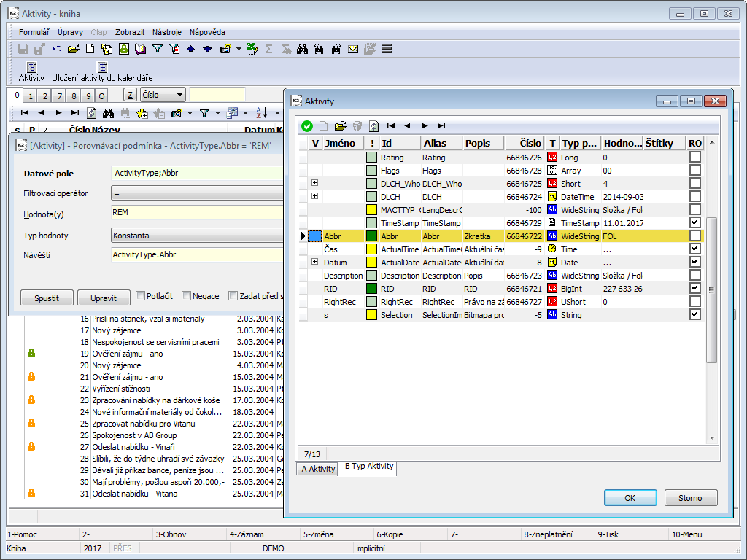Open the Číslo sort dropdown
The height and width of the screenshot is (560, 747).
(x=179, y=95)
